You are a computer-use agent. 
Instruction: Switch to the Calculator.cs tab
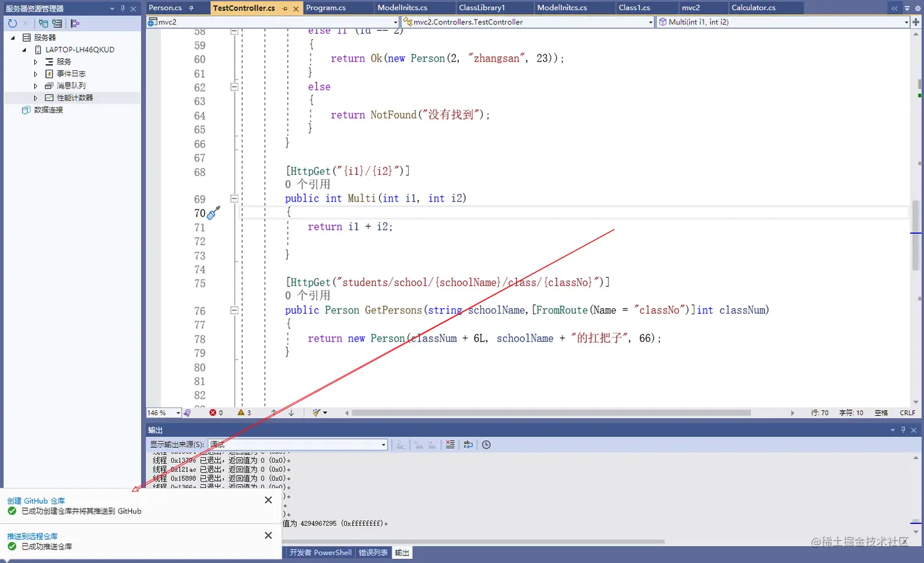click(x=754, y=8)
